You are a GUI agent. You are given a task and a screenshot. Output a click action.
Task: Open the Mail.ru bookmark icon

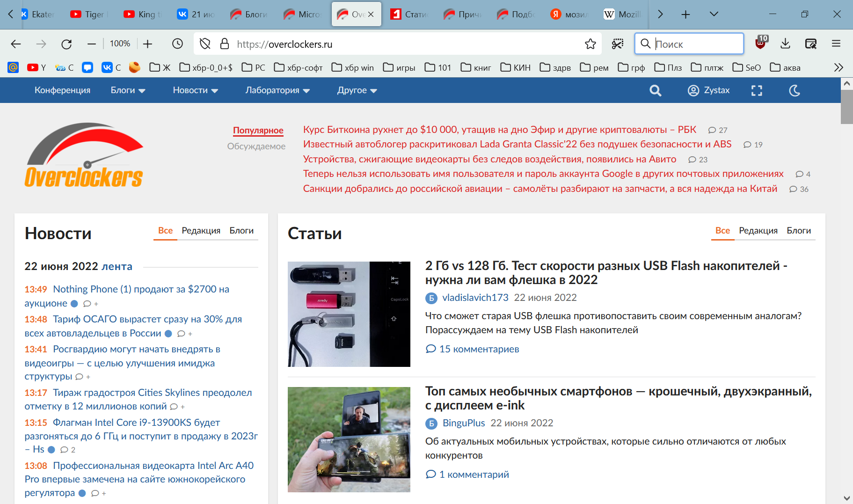[x=13, y=67]
